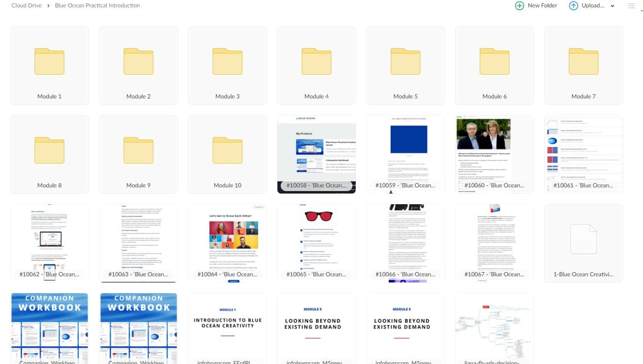Open the Module 10 folder icon

228,150
